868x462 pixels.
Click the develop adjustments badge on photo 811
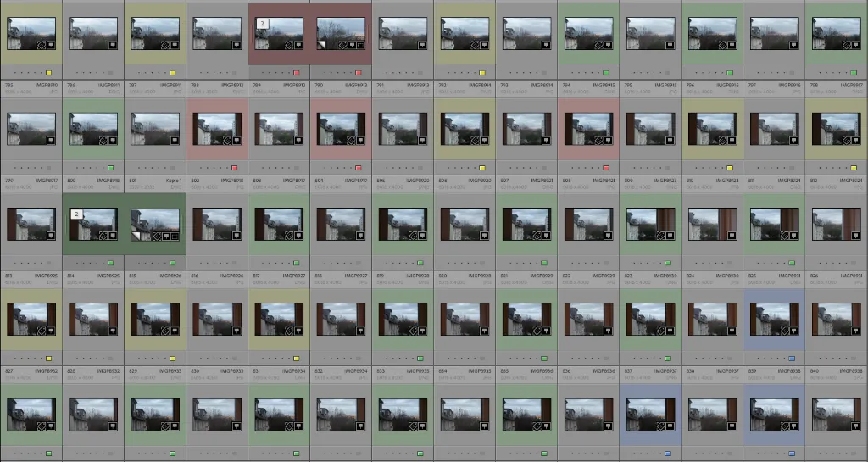pos(786,236)
